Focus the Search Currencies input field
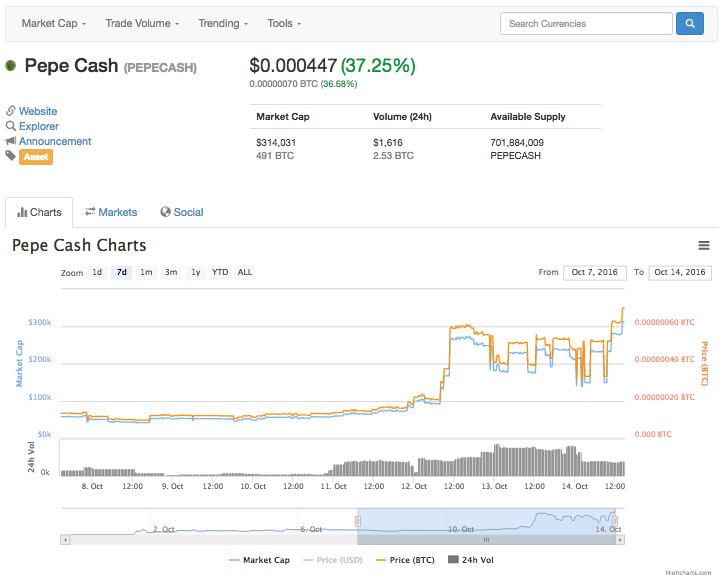 click(x=586, y=24)
